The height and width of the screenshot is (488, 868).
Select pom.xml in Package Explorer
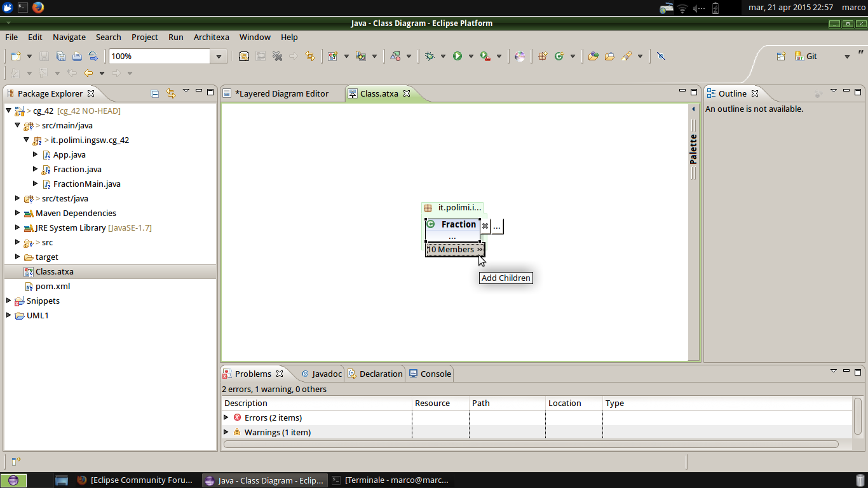click(53, 286)
